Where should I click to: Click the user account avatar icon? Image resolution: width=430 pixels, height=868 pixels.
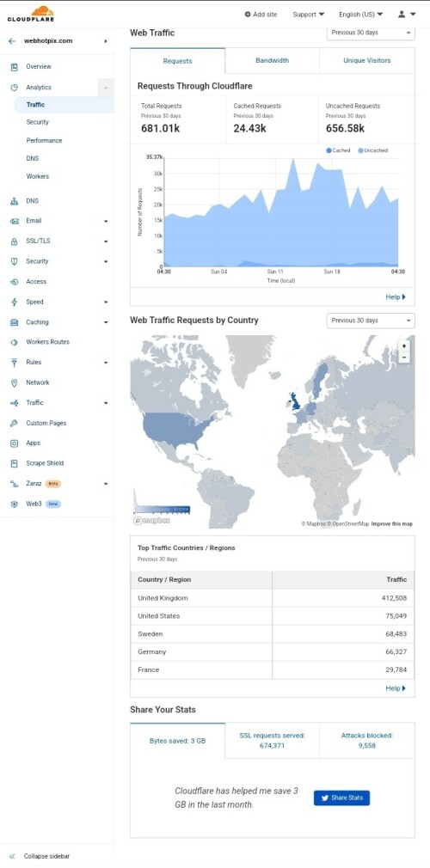pos(402,15)
